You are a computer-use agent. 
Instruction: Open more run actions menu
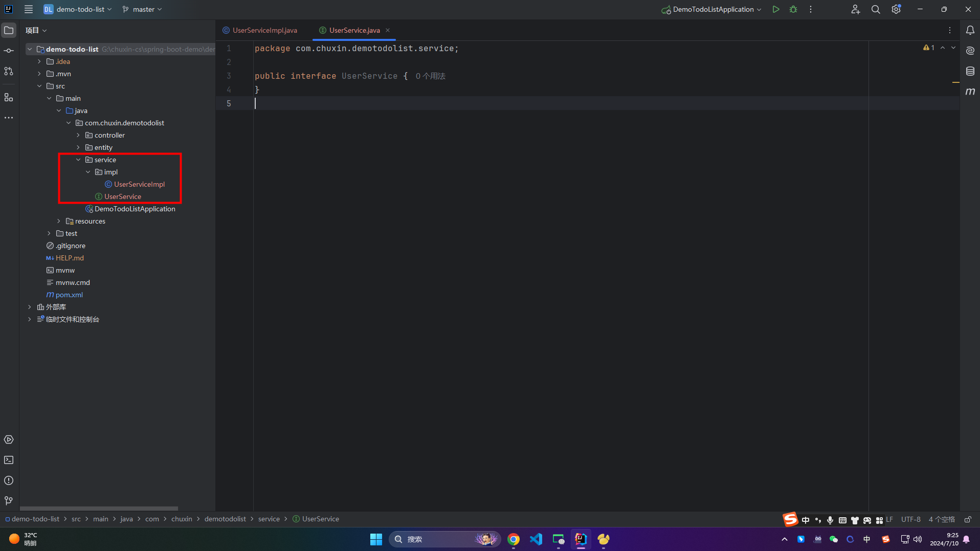(x=811, y=9)
